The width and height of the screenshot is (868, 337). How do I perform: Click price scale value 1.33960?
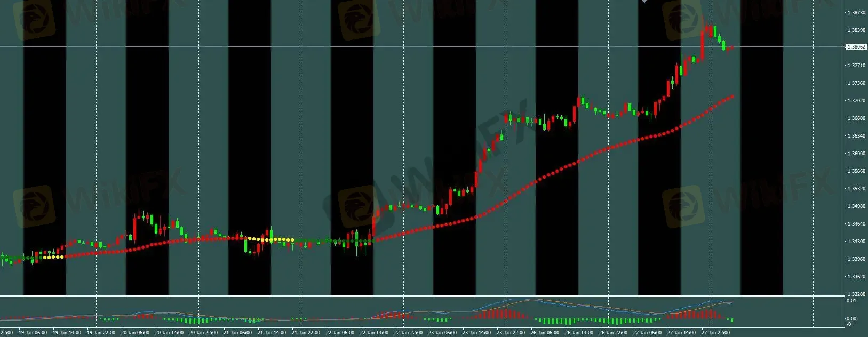click(856, 259)
